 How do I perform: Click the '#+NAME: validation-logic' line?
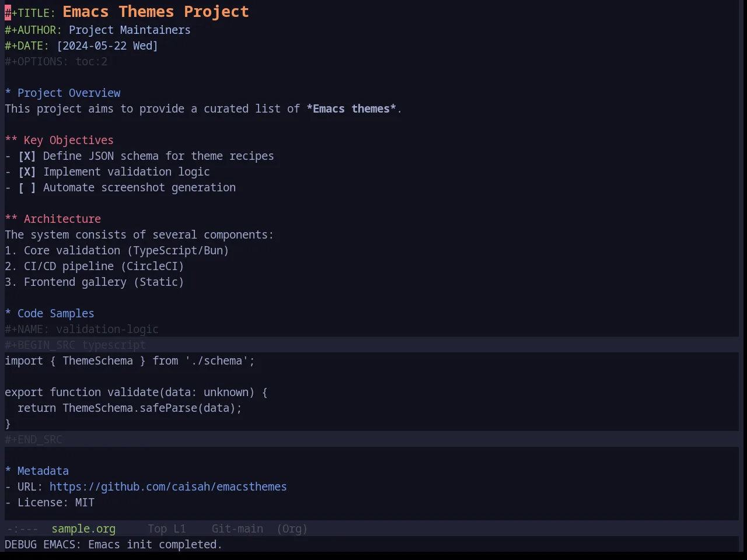coord(82,330)
